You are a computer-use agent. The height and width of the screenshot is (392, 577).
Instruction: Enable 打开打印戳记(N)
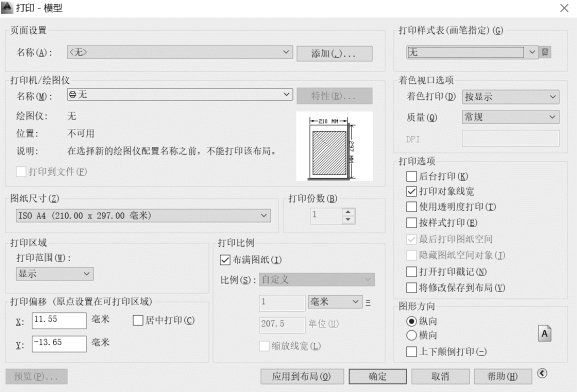pyautogui.click(x=411, y=272)
